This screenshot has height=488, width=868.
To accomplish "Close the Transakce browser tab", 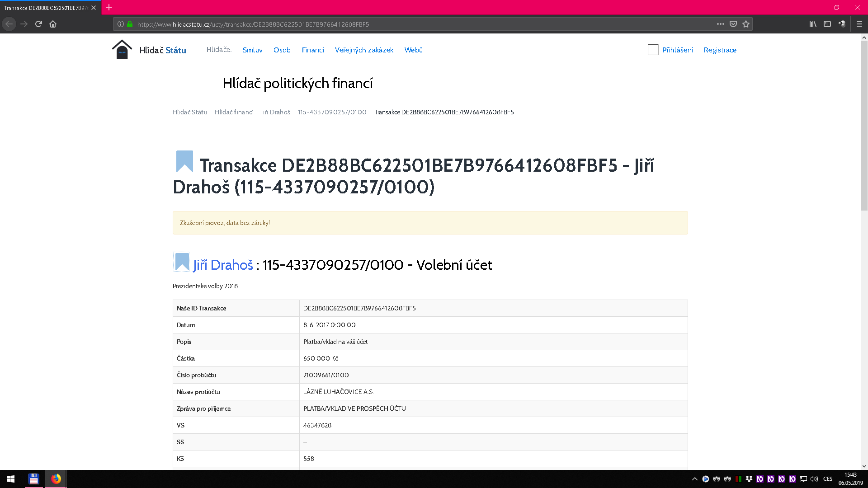I will tap(94, 8).
